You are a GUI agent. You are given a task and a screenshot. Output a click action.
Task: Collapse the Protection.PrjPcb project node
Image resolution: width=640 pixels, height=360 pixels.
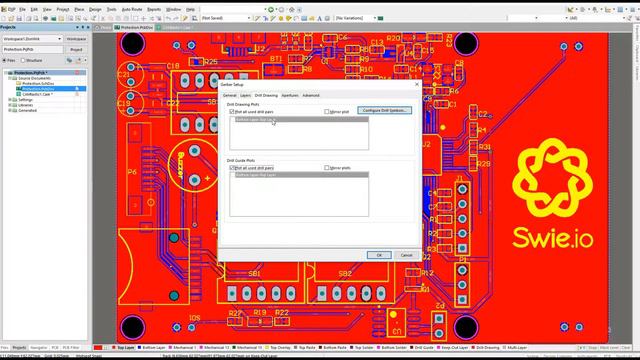tap(6, 73)
